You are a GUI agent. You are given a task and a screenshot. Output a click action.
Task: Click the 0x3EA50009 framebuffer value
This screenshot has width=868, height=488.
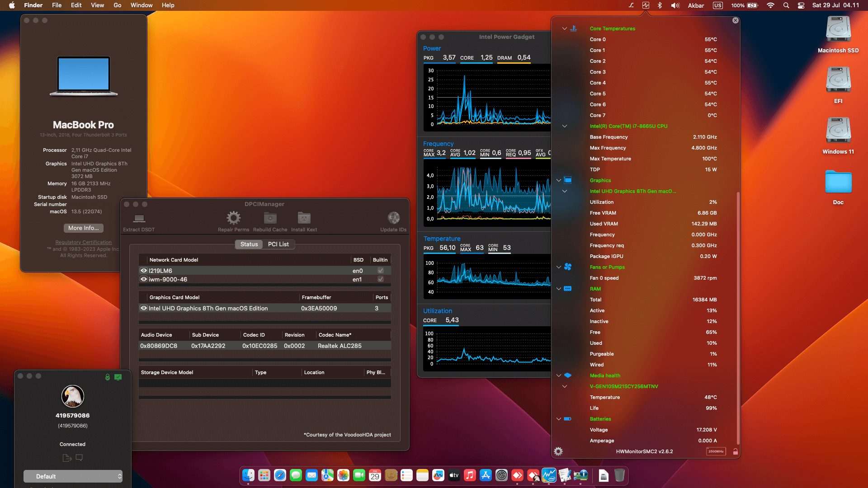[x=319, y=308]
